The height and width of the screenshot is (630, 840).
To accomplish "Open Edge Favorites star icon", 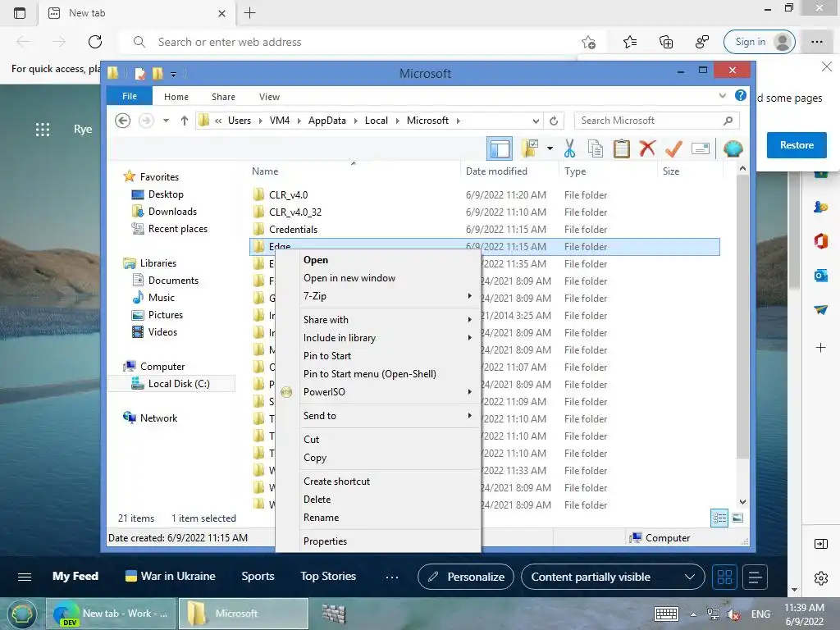I will click(x=630, y=42).
